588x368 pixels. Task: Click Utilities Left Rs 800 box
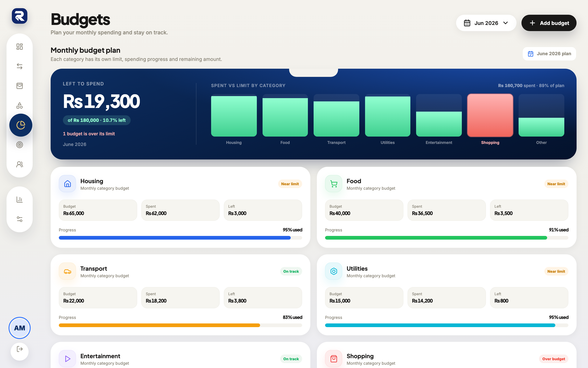[x=529, y=298]
